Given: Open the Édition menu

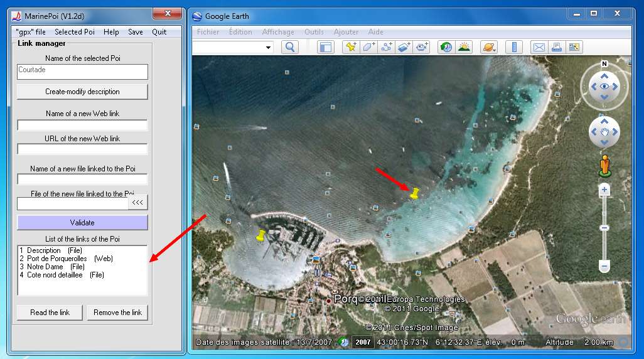Looking at the screenshot, I should pos(240,32).
